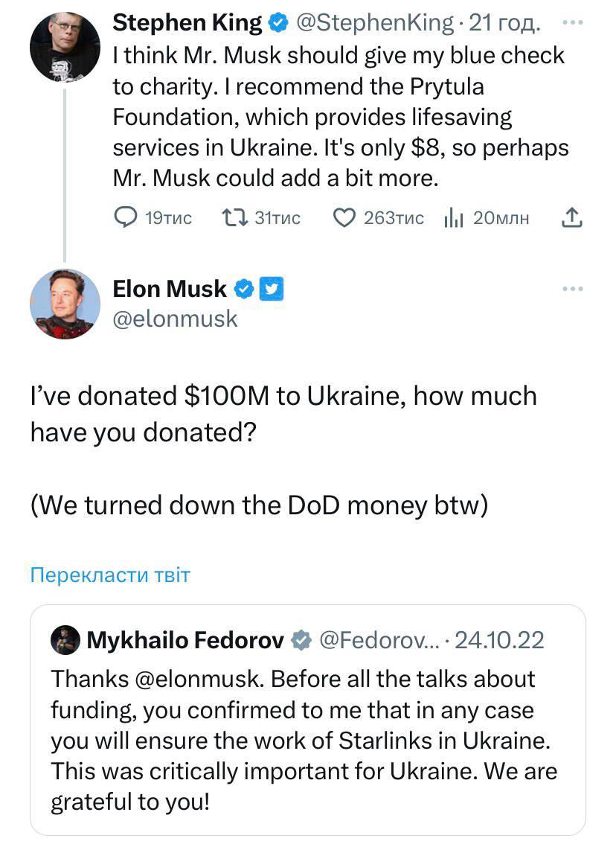Click Elon Musk's profile avatar
The width and height of the screenshot is (616, 847).
(65, 304)
